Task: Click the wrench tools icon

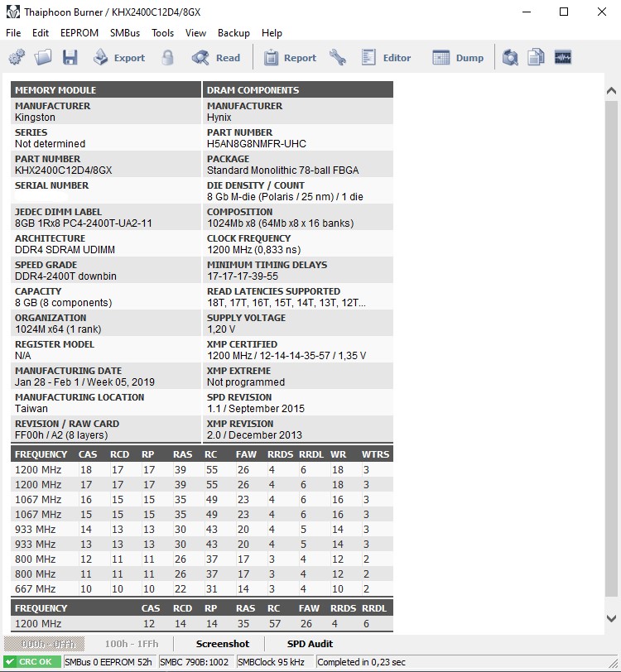Action: (x=338, y=57)
